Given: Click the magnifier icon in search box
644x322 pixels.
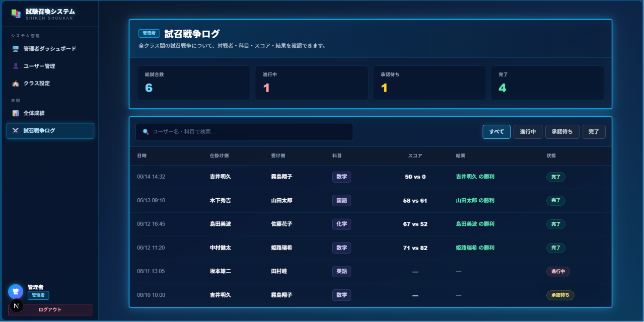Looking at the screenshot, I should click(146, 132).
